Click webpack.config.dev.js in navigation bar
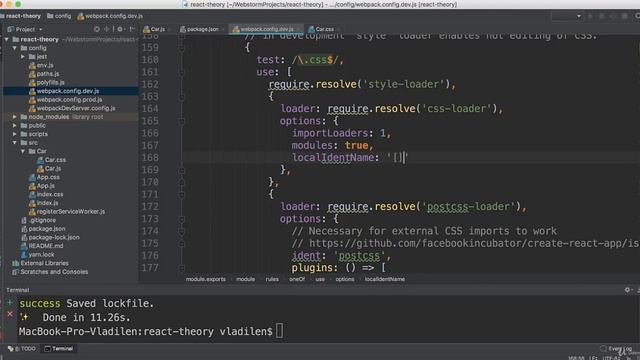The image size is (640, 360). point(109,16)
